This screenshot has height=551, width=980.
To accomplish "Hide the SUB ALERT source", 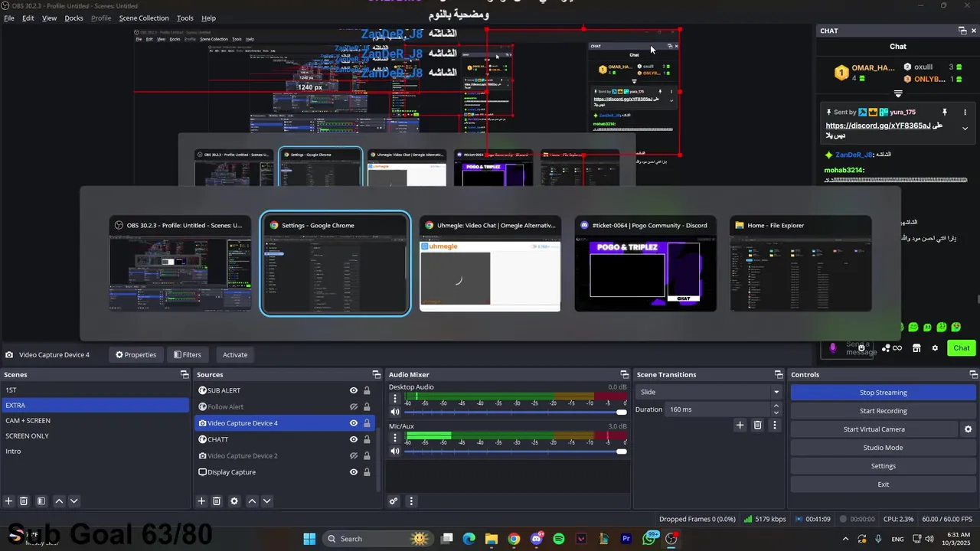I will pos(354,390).
